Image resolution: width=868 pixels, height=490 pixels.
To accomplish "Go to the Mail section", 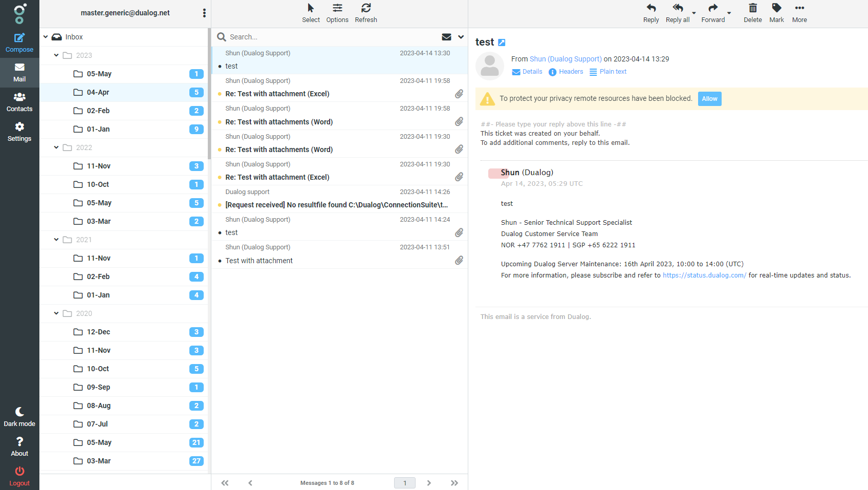I will [x=19, y=73].
